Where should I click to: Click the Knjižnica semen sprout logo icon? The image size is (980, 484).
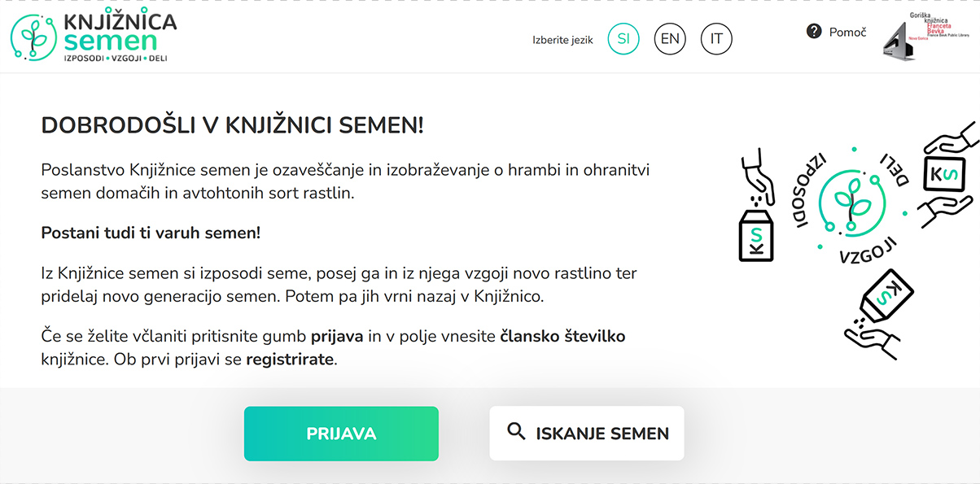point(33,37)
